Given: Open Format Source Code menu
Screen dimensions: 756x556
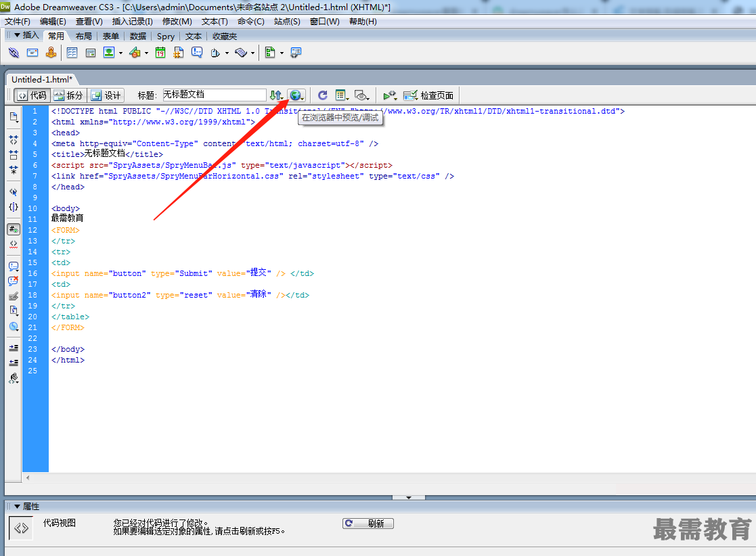Looking at the screenshot, I should 14,379.
